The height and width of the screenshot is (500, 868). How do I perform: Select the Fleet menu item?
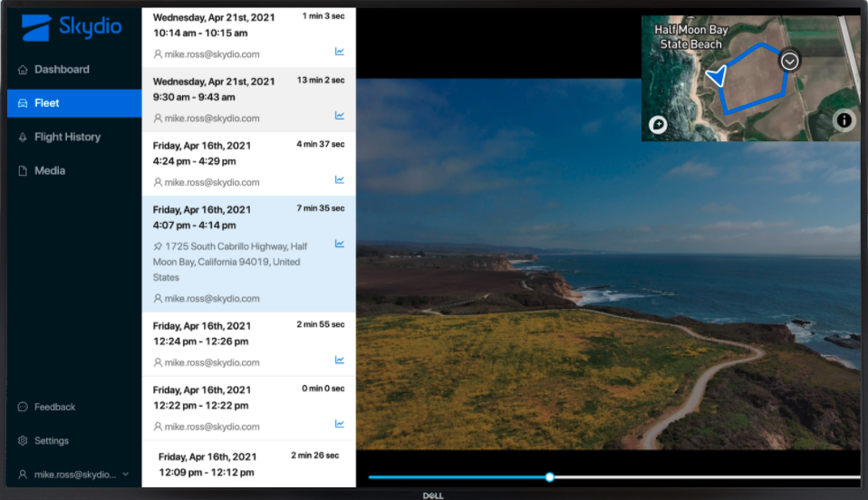(x=47, y=103)
